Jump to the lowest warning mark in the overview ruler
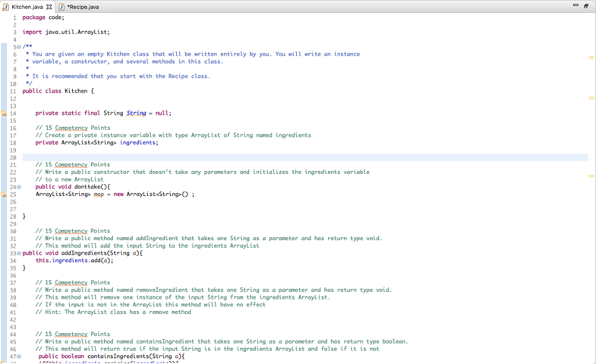Viewport: 596px width, 364px height. coord(591,176)
